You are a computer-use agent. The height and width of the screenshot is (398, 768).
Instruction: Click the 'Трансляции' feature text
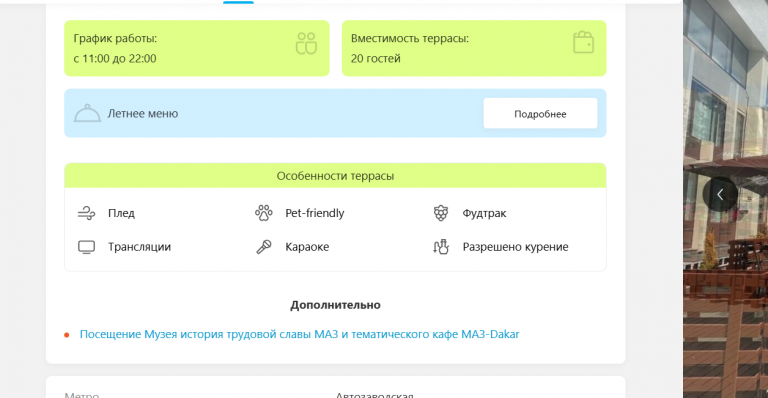[x=140, y=247]
